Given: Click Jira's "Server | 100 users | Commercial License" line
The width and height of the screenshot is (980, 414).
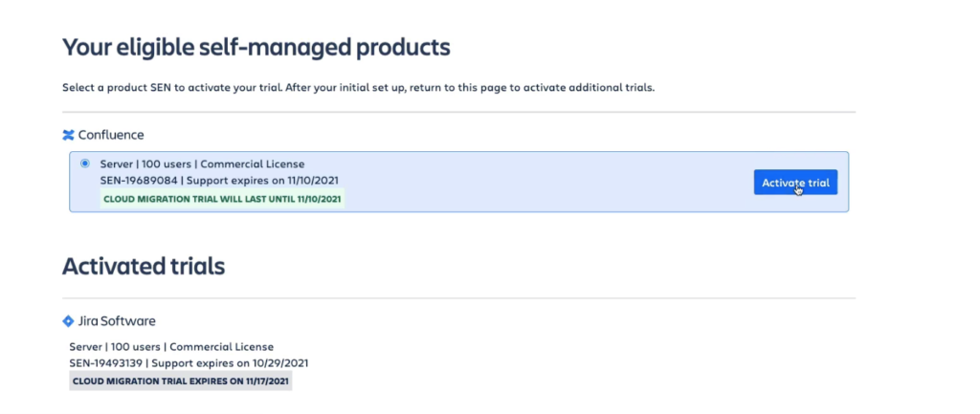Looking at the screenshot, I should 171,346.
